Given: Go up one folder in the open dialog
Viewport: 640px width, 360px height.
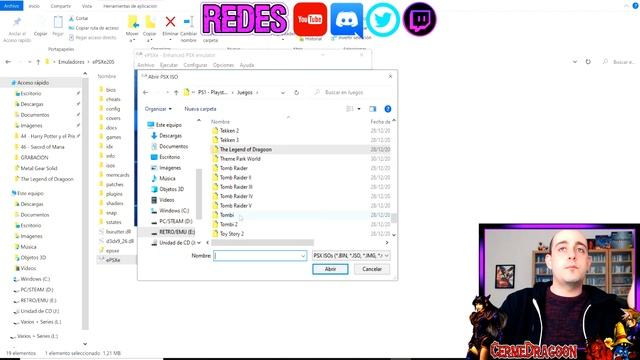Looking at the screenshot, I should 176,93.
